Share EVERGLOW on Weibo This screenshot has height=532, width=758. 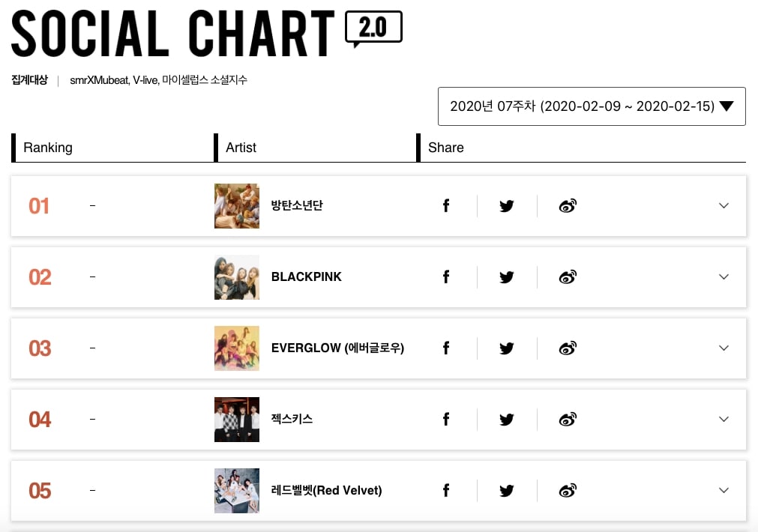click(568, 348)
